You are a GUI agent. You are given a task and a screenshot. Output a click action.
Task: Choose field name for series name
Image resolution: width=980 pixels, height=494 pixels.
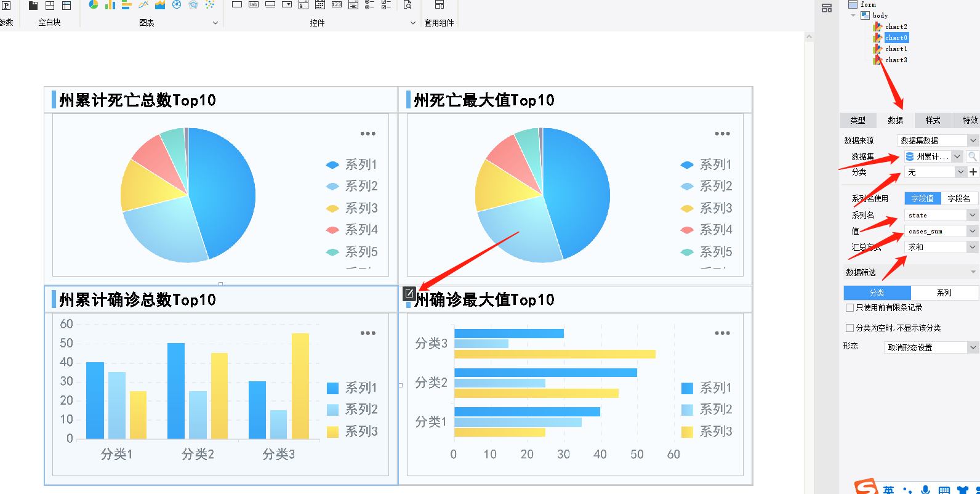click(959, 198)
